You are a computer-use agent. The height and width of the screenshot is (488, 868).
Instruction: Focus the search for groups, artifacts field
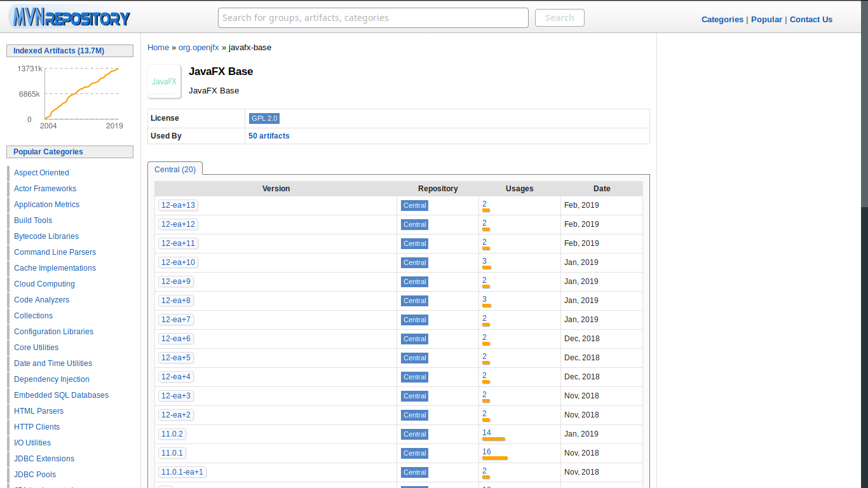tap(373, 18)
